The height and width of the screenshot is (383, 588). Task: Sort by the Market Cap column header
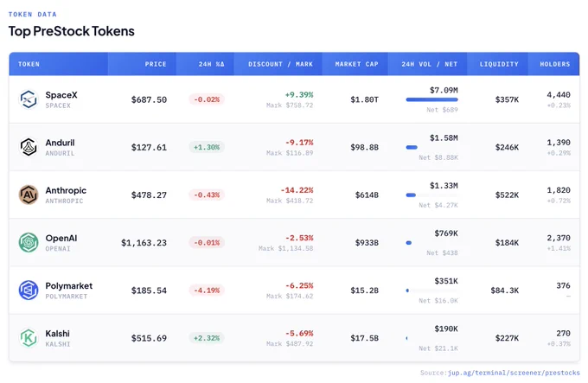coord(356,64)
